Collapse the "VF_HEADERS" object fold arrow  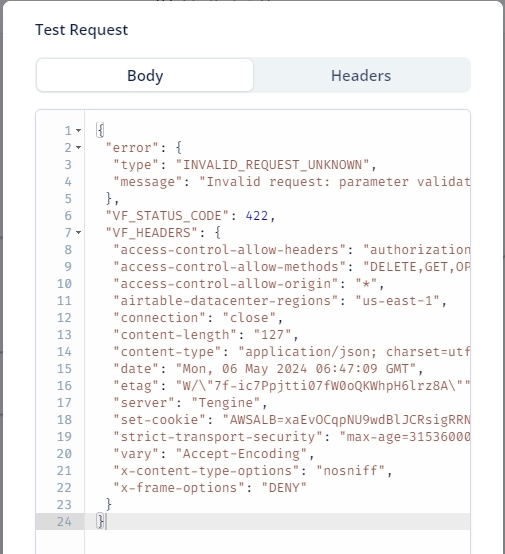79,232
